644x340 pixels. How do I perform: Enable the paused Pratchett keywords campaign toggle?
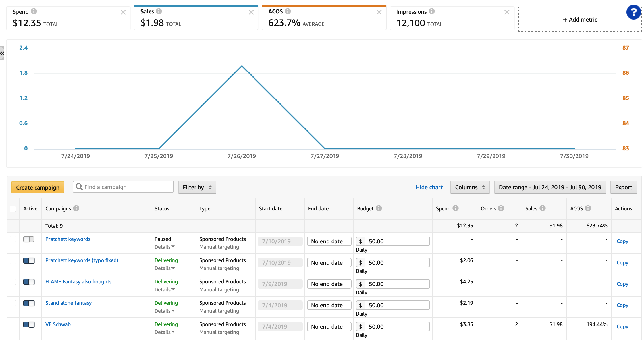pos(29,239)
